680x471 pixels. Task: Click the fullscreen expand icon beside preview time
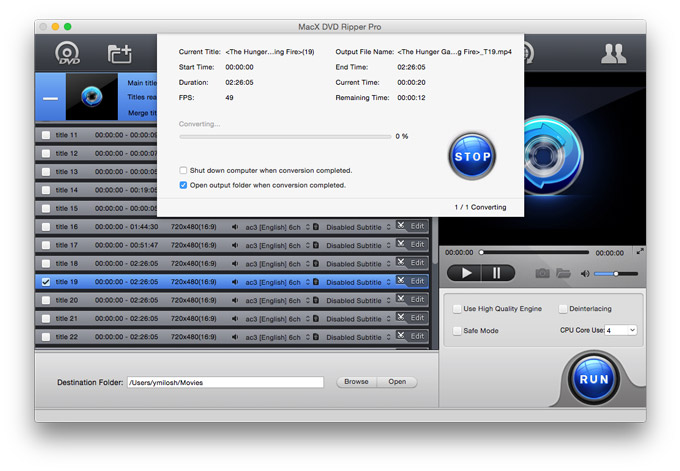click(x=640, y=252)
